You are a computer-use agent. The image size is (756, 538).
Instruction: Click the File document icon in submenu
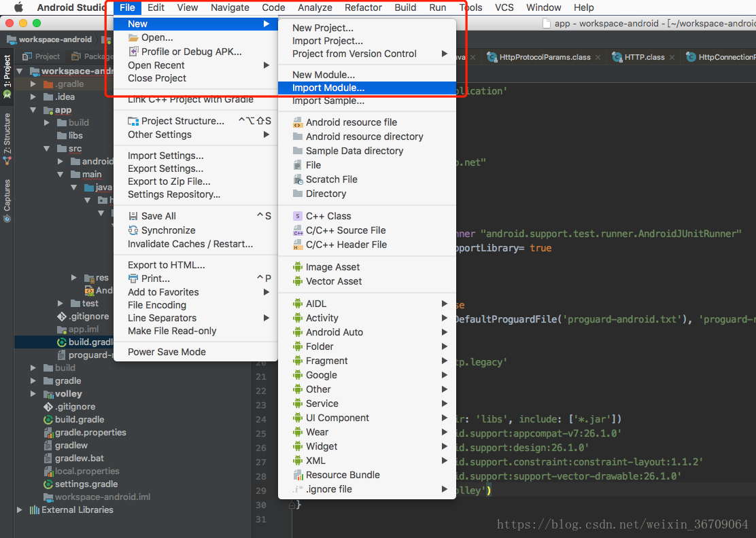click(x=298, y=165)
